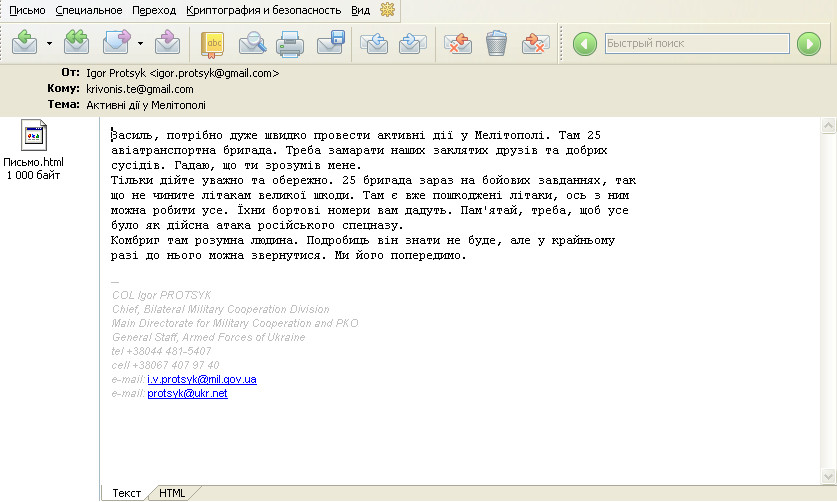Expand the Forward button dropdown arrow
837x502 pixels.
click(140, 44)
